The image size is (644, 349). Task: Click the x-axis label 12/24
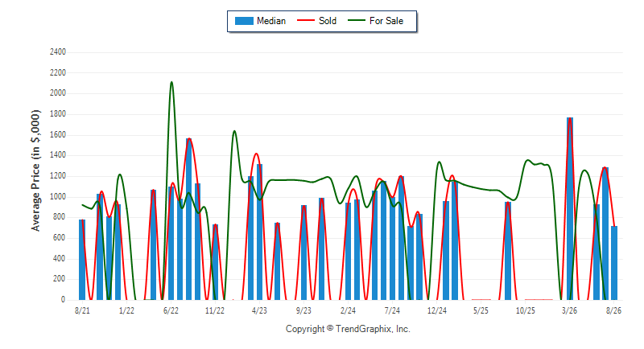click(x=436, y=310)
